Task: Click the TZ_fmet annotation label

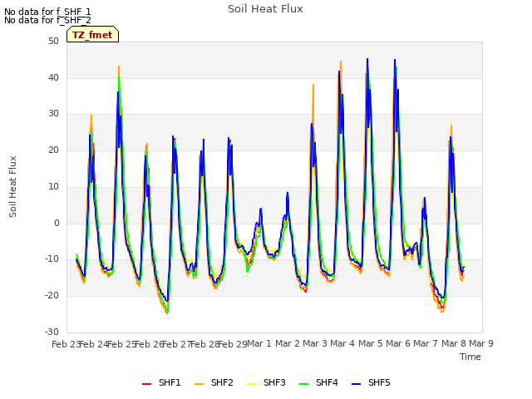Action: click(92, 35)
